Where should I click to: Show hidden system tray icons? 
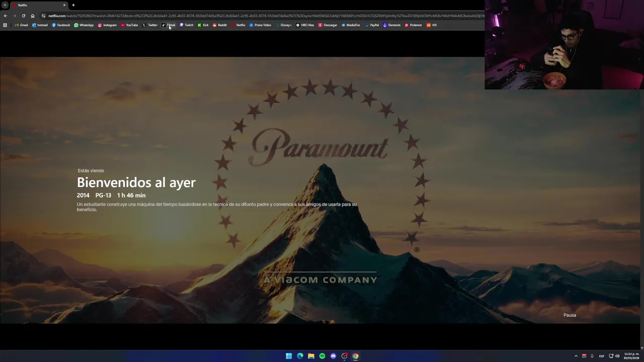pos(576,356)
